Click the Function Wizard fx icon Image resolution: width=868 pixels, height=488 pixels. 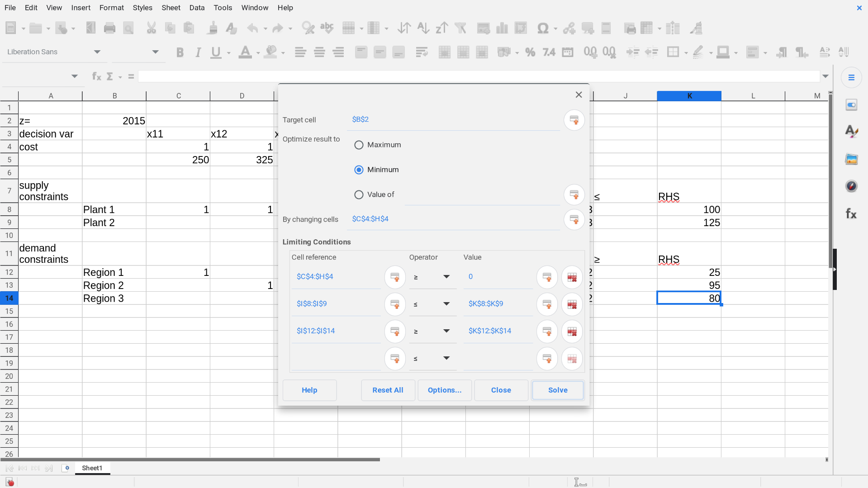point(96,76)
